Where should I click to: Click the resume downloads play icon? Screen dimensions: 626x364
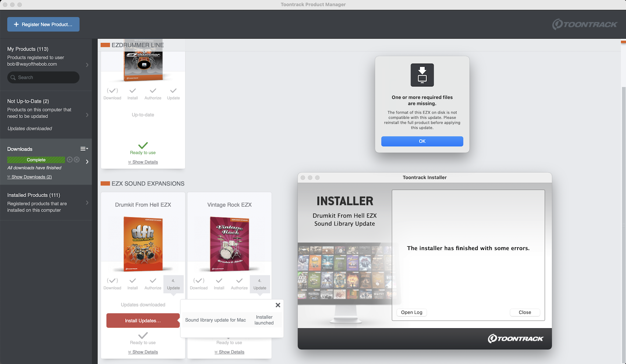[x=70, y=160]
